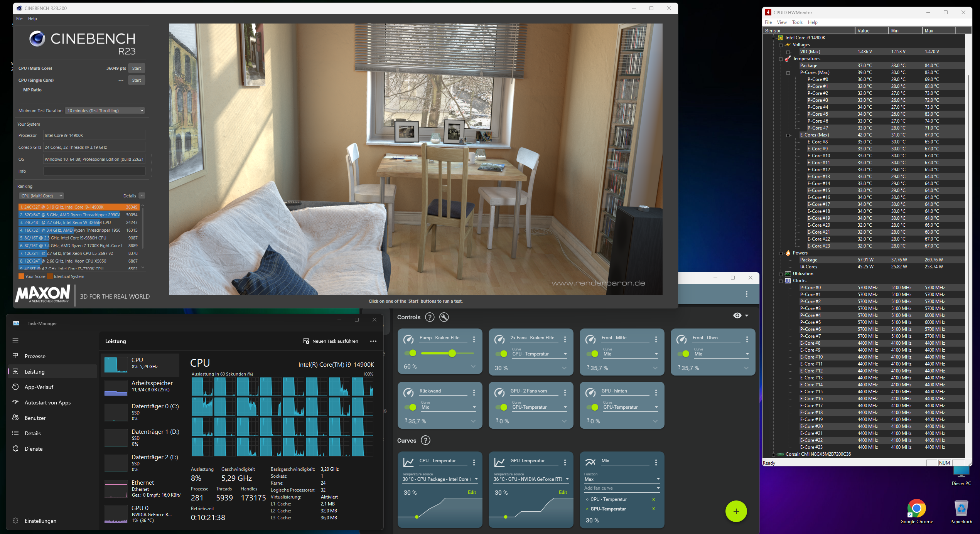Switch to Prozesse tab in Task-Manager
The width and height of the screenshot is (980, 534).
(x=35, y=356)
